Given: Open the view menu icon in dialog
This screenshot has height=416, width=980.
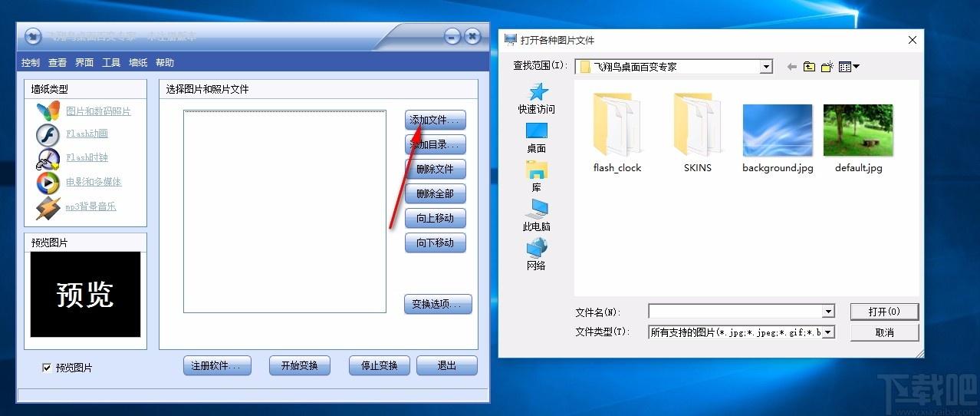Looking at the screenshot, I should point(848,67).
